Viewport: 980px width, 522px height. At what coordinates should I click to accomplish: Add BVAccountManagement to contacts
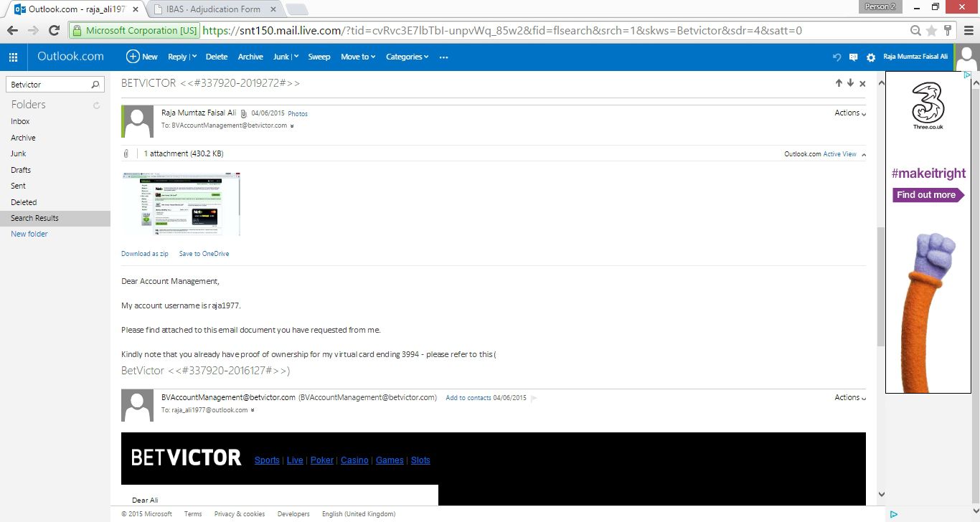468,398
